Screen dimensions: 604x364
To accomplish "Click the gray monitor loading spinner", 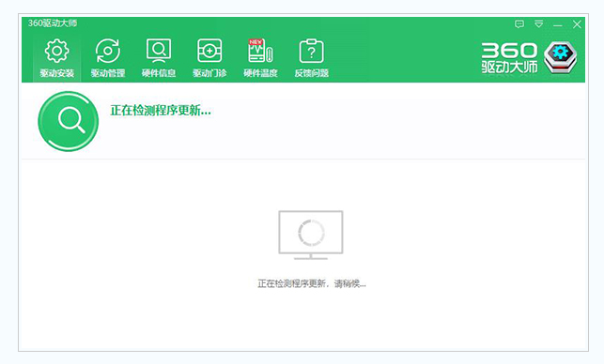I will (311, 235).
